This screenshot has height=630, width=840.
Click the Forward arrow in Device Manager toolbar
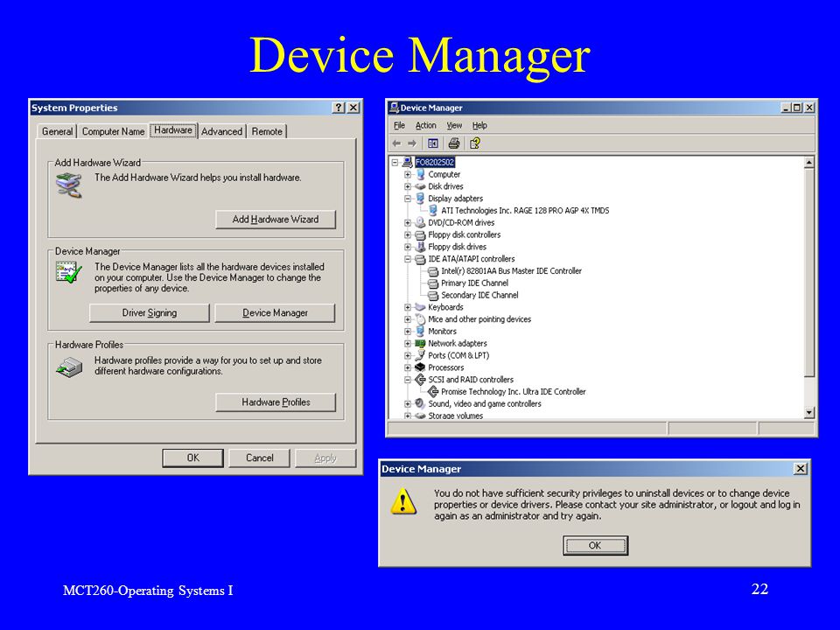412,143
